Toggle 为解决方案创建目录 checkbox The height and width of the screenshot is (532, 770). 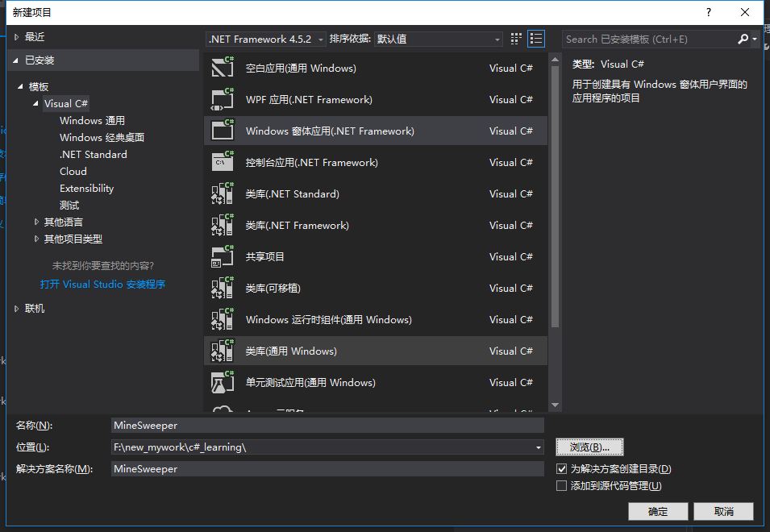pos(561,468)
